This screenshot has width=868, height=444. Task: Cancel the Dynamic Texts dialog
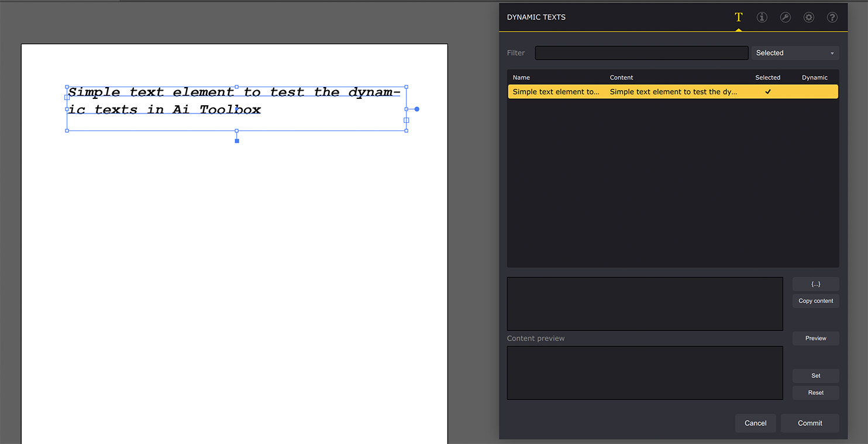pyautogui.click(x=755, y=423)
